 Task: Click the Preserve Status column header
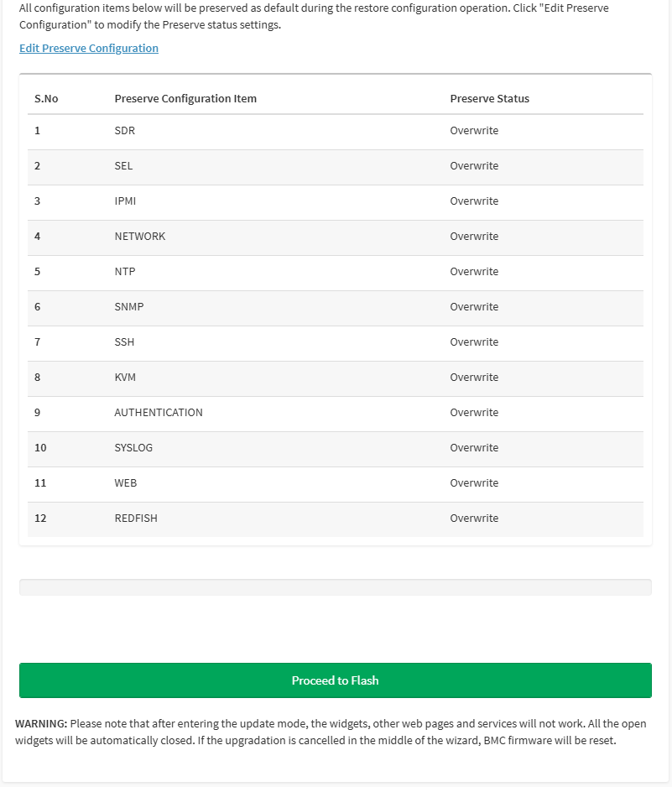coord(490,99)
